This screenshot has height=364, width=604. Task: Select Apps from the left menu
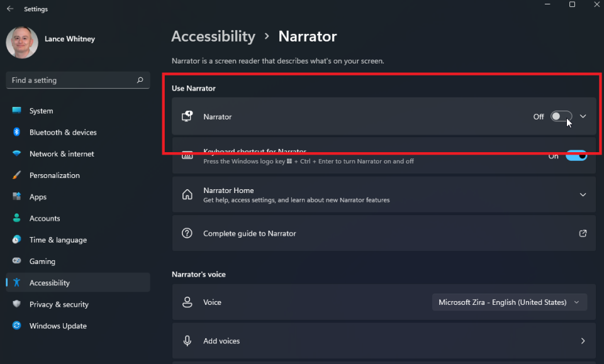(x=38, y=196)
